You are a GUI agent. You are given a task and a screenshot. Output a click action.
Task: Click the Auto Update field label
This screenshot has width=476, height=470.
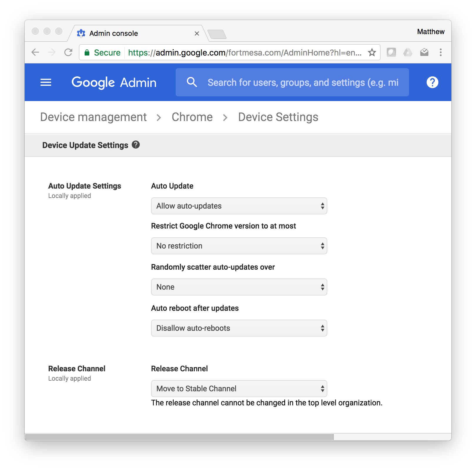[172, 186]
